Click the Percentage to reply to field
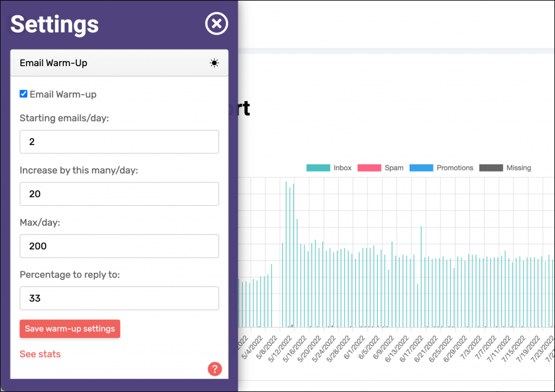This screenshot has height=392, width=555. tap(119, 298)
